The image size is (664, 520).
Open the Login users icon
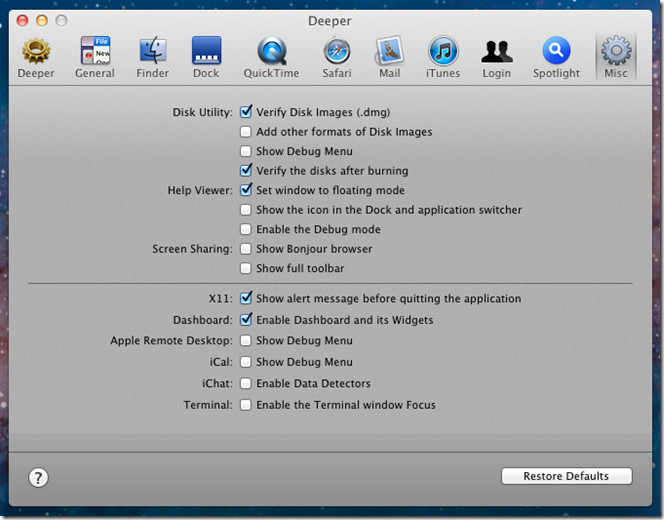coord(497,52)
